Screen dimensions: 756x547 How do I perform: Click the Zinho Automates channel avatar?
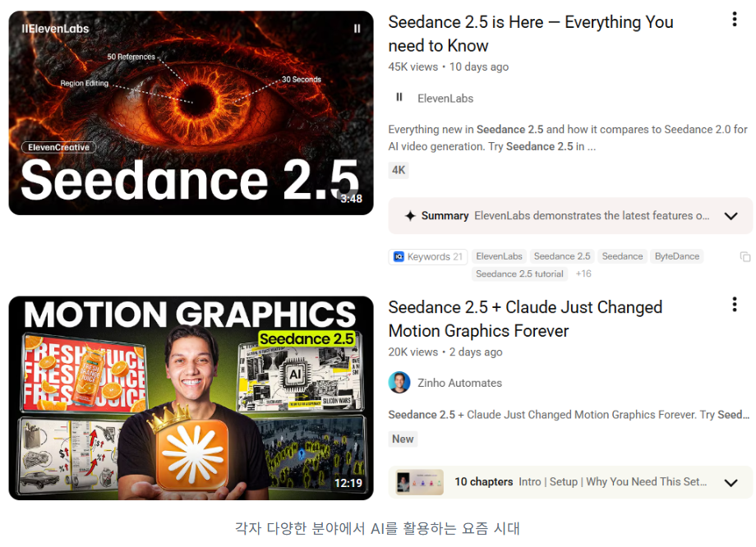pyautogui.click(x=399, y=383)
